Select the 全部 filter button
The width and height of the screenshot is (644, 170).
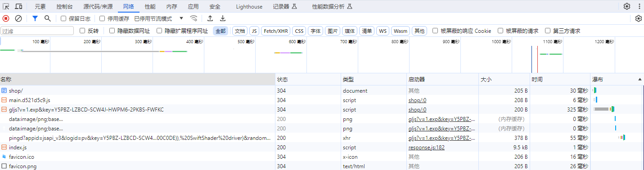[x=221, y=31]
